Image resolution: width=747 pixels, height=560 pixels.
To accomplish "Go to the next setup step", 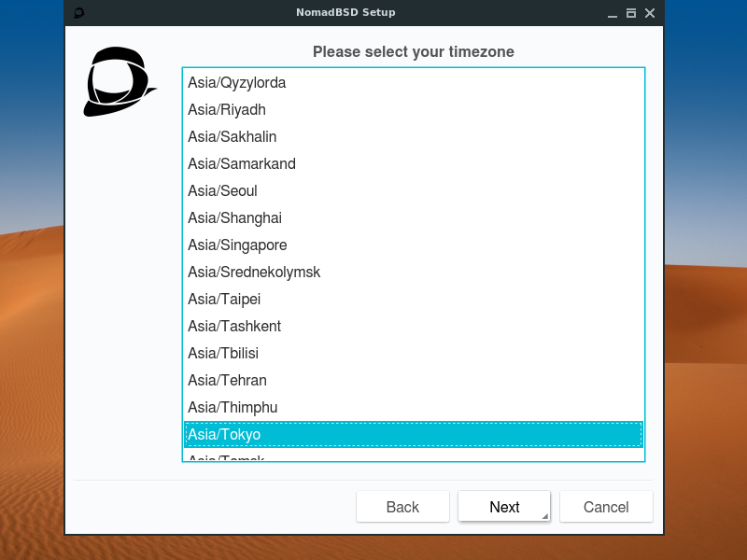I will point(504,507).
